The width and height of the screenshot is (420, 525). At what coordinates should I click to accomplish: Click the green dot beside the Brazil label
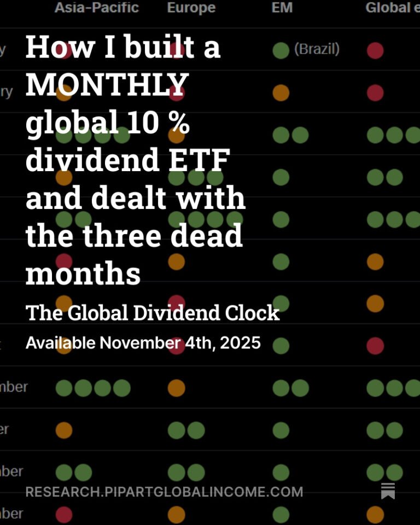tap(281, 51)
